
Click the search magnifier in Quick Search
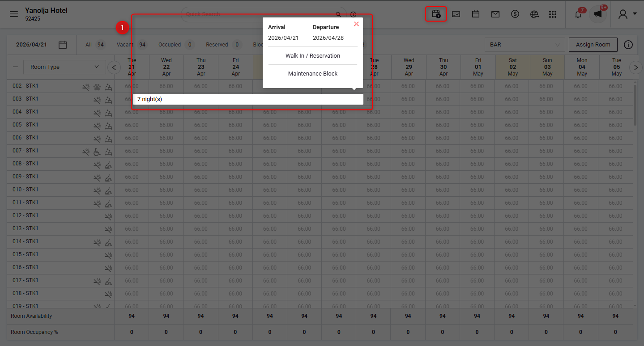click(338, 14)
